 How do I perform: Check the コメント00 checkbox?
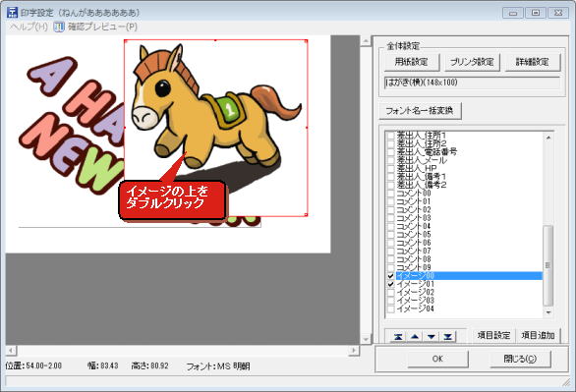click(390, 194)
